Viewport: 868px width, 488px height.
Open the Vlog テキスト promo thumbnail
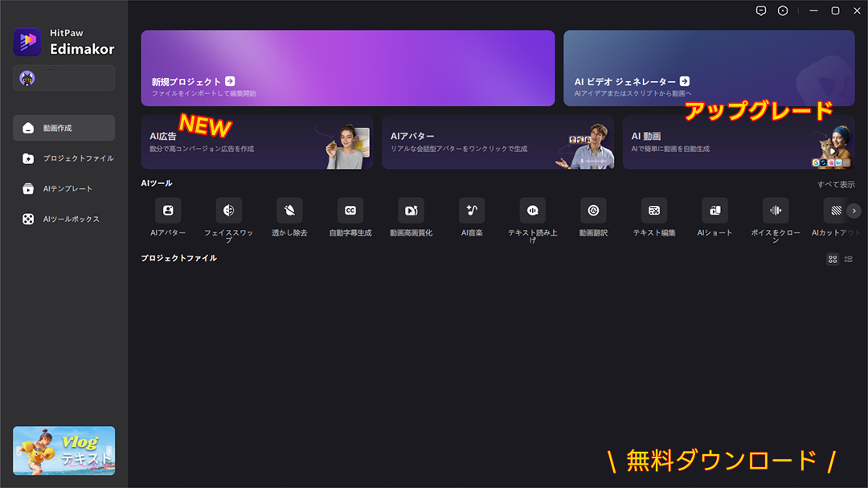pyautogui.click(x=64, y=450)
